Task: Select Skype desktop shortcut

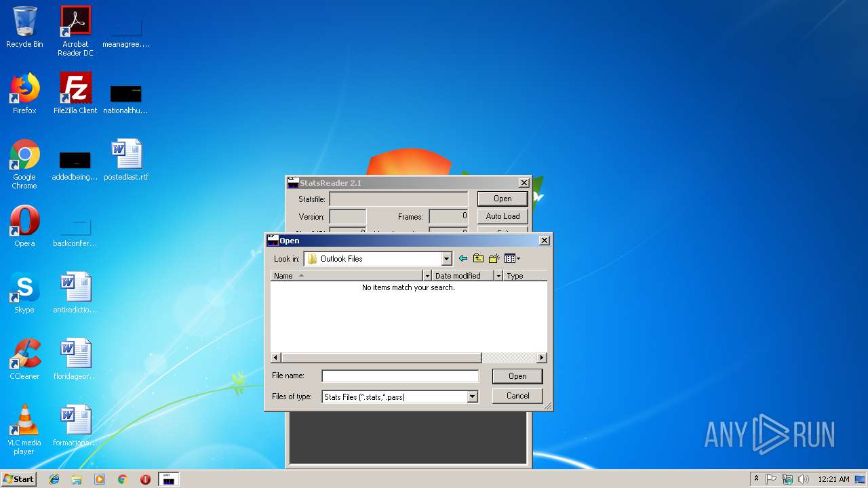Action: [24, 293]
